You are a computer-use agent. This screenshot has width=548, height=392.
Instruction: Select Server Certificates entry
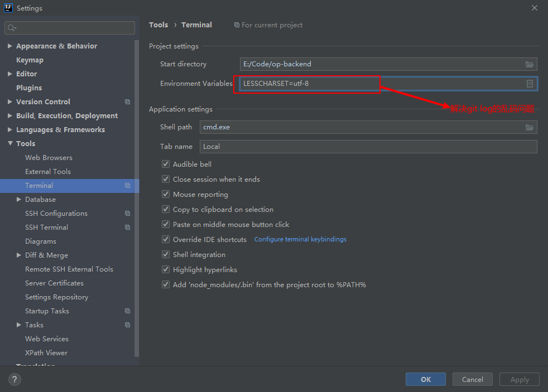coord(54,283)
